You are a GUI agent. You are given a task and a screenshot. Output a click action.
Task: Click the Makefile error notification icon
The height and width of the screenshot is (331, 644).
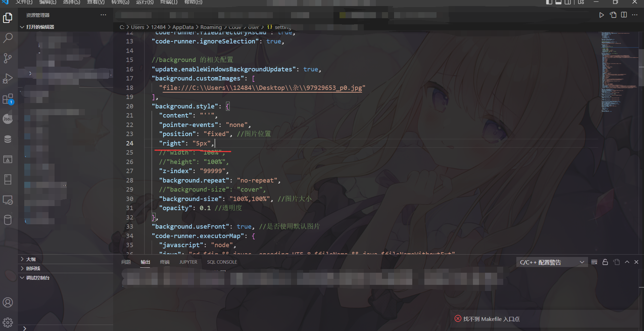pos(458,319)
